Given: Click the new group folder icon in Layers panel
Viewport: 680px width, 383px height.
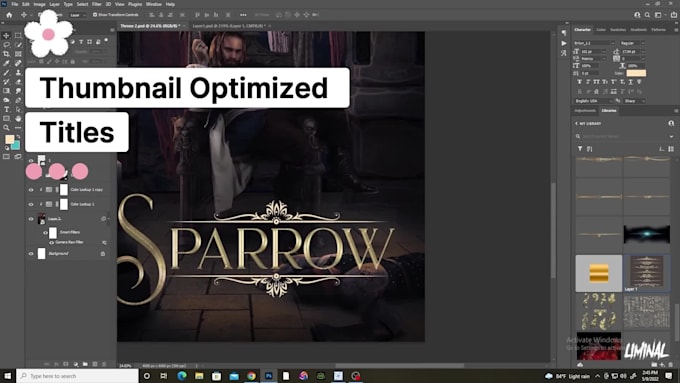Looking at the screenshot, I should pyautogui.click(x=85, y=364).
